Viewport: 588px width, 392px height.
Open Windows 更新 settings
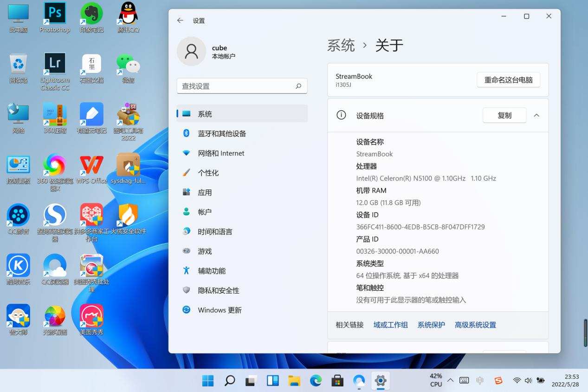242,310
